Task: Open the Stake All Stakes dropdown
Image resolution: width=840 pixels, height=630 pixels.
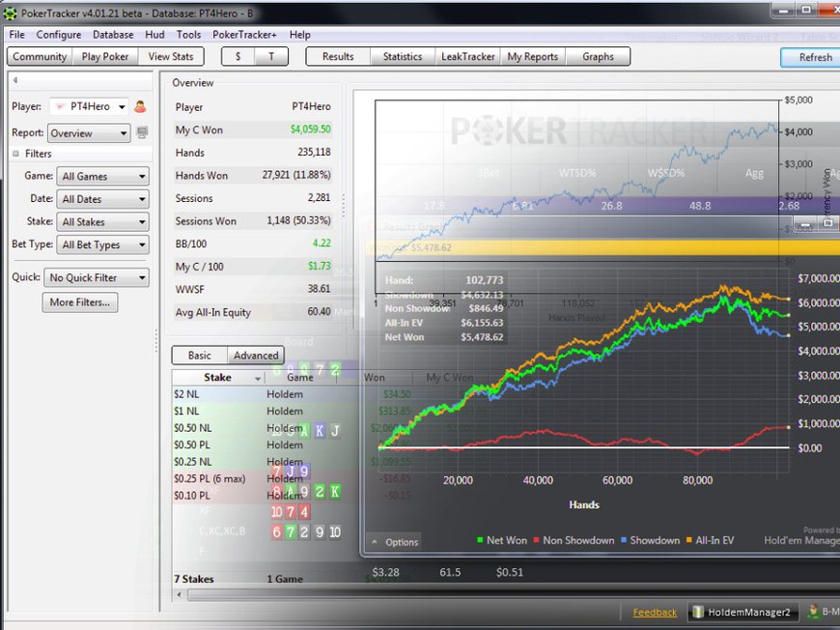Action: tap(103, 222)
